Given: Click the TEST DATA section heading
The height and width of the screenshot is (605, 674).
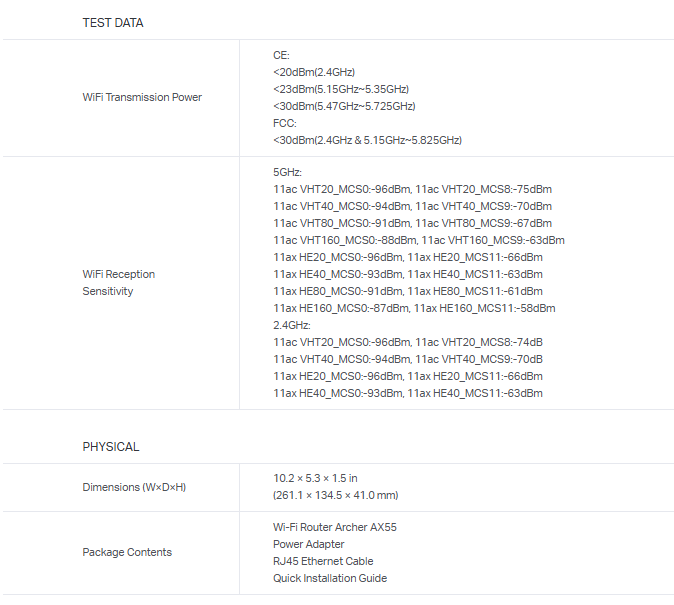Looking at the screenshot, I should (x=112, y=23).
